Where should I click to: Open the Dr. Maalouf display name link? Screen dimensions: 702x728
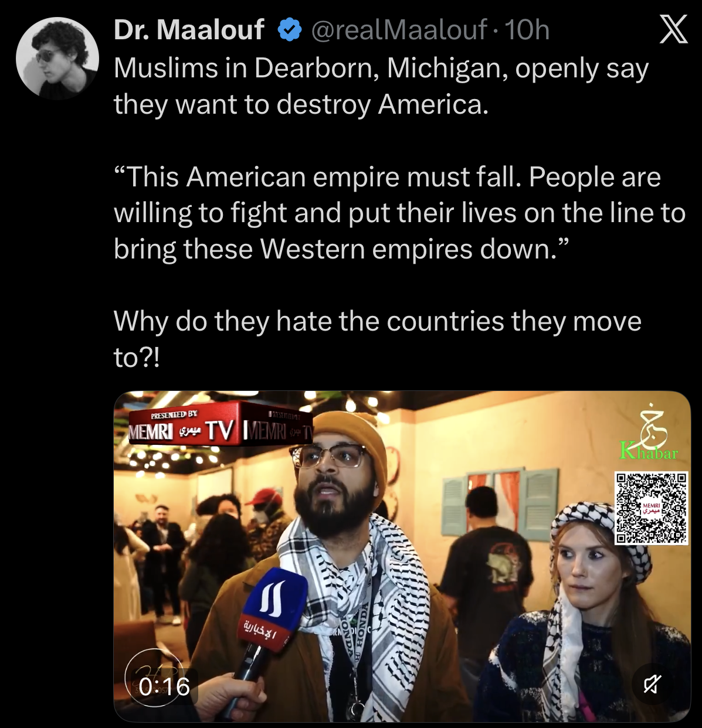(x=189, y=29)
